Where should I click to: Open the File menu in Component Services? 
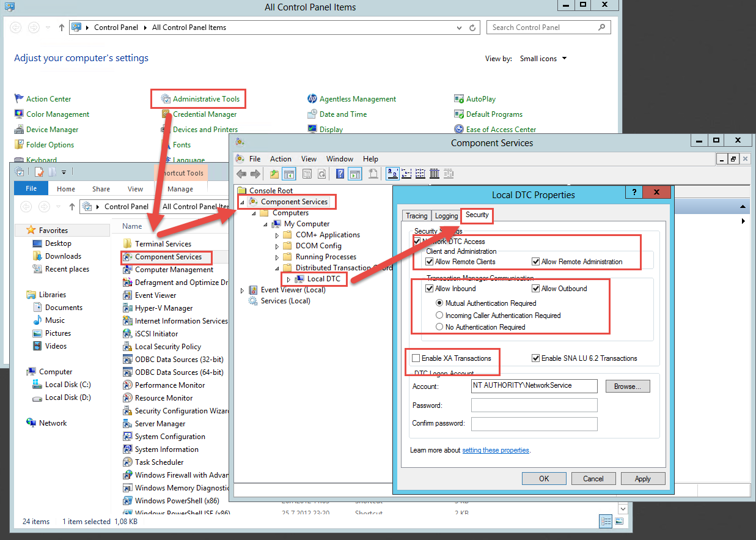255,159
